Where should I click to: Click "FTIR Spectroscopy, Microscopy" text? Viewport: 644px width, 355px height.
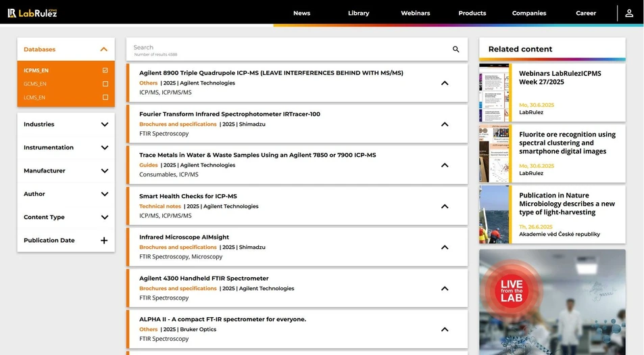click(x=180, y=257)
